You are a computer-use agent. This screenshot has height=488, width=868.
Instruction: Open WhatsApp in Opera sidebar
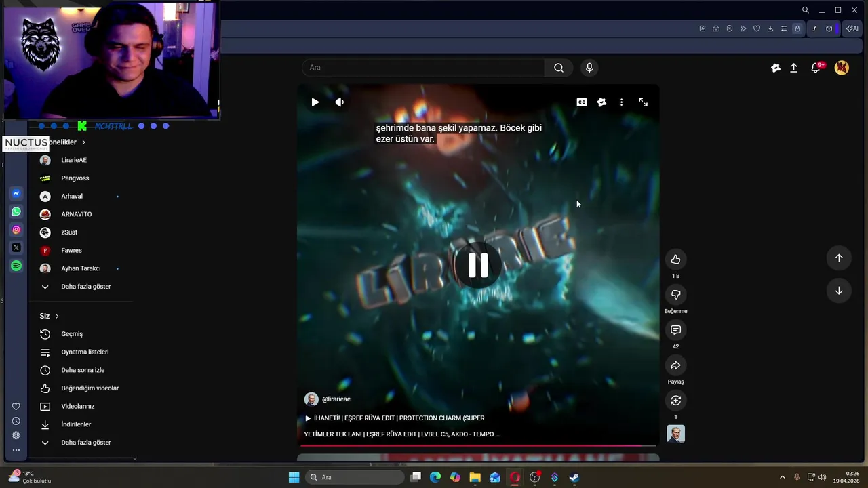16,211
